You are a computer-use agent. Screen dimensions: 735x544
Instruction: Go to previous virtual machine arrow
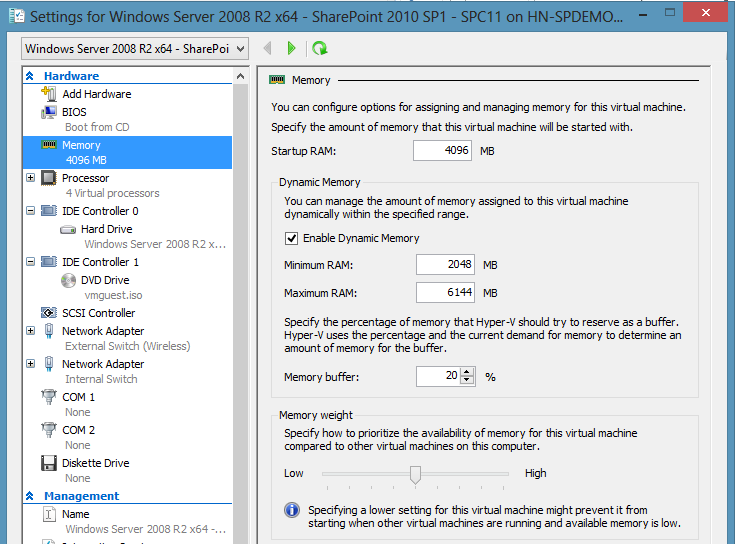[268, 48]
